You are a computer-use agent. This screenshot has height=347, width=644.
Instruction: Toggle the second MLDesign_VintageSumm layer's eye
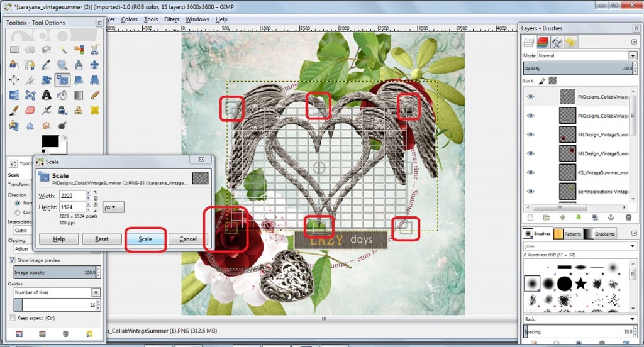pyautogui.click(x=531, y=153)
